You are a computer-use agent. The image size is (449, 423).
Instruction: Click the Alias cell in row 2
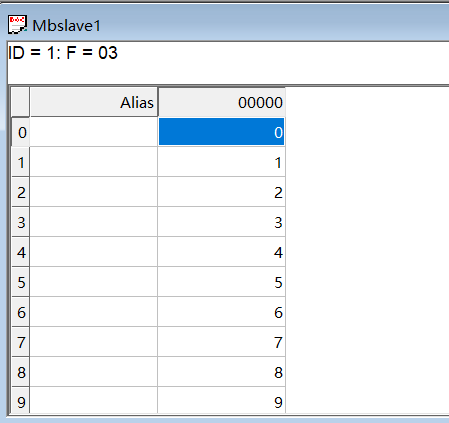click(x=94, y=192)
